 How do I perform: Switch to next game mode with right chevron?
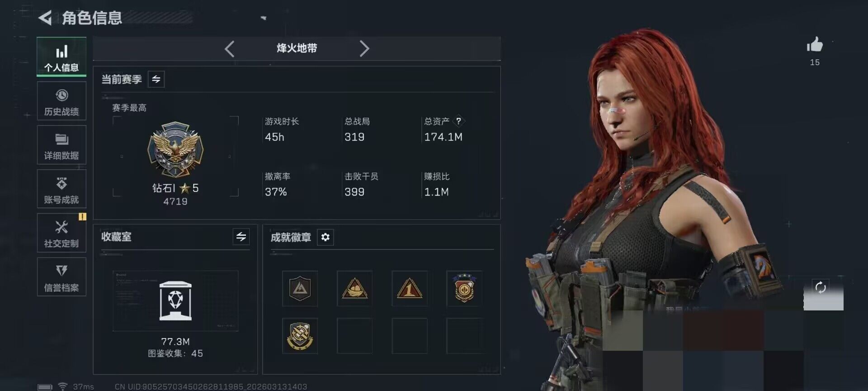pos(364,48)
